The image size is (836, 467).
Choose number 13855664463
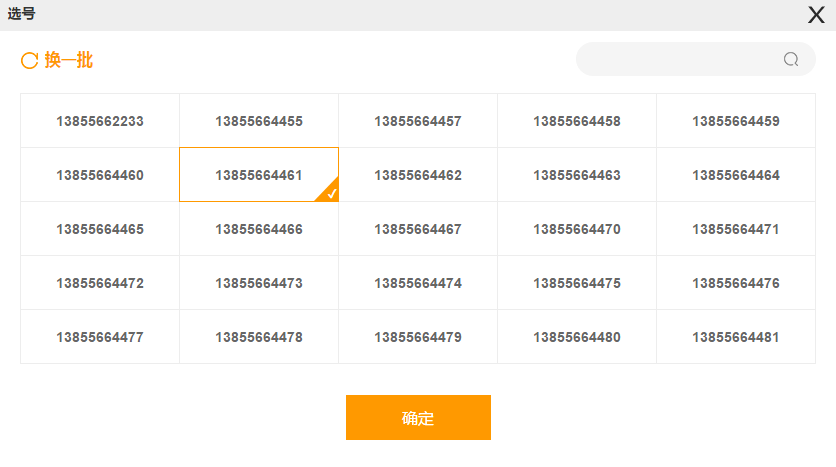(x=577, y=175)
